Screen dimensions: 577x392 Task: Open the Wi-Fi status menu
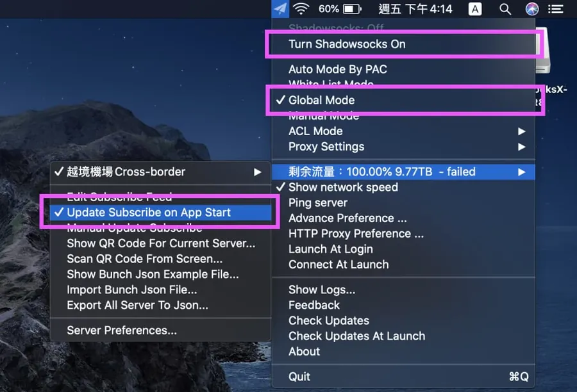[x=301, y=8]
